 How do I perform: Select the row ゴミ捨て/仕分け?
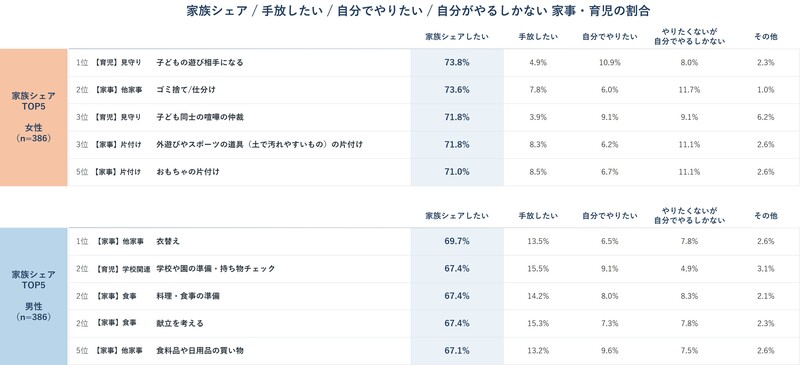pyautogui.click(x=434, y=90)
